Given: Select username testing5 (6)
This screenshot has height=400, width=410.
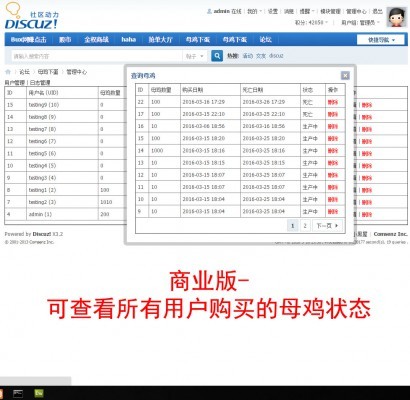Looking at the screenshot, I should click(x=42, y=154).
